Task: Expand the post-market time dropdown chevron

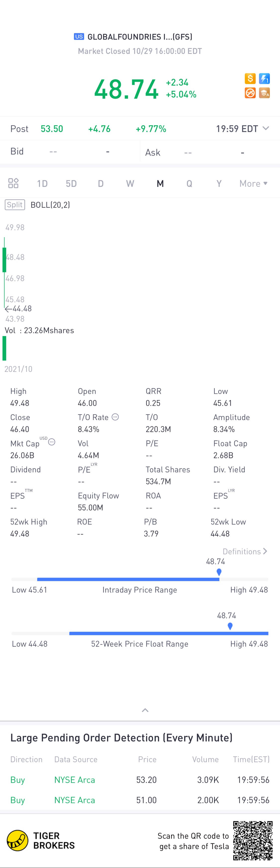Action: pos(266,128)
